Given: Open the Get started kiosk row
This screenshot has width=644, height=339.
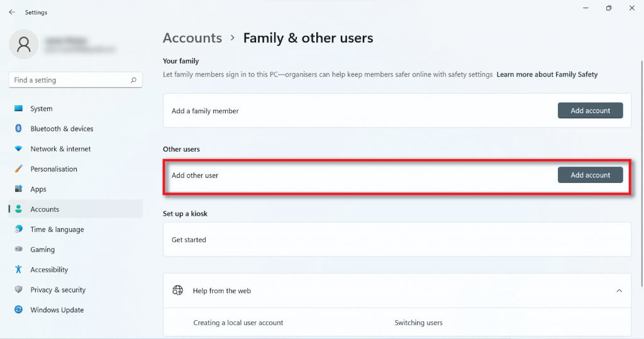Looking at the screenshot, I should (397, 240).
